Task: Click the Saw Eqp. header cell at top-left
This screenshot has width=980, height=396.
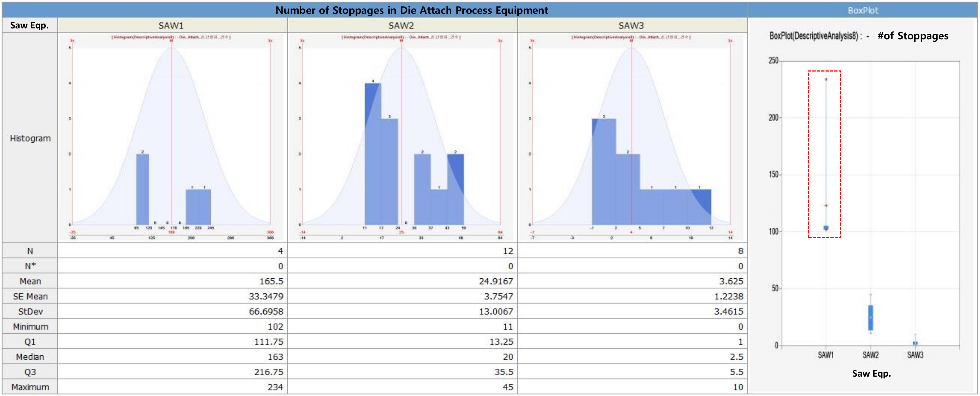Action: [29, 25]
